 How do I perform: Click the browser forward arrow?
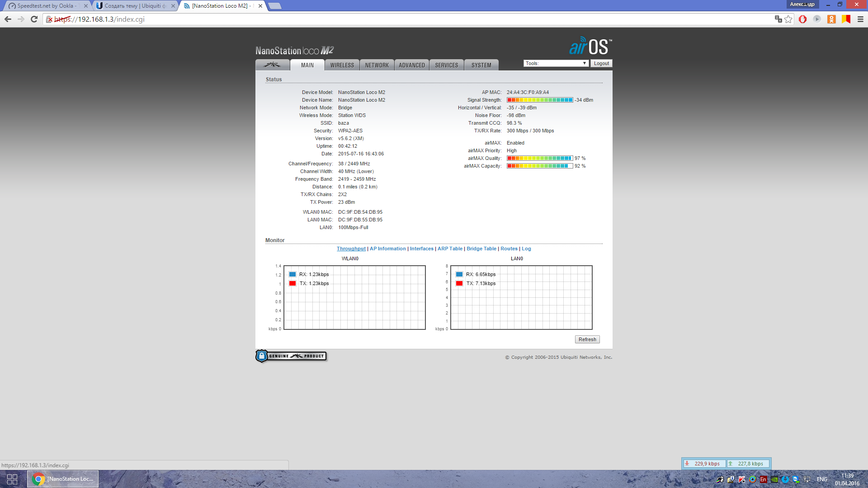click(21, 19)
